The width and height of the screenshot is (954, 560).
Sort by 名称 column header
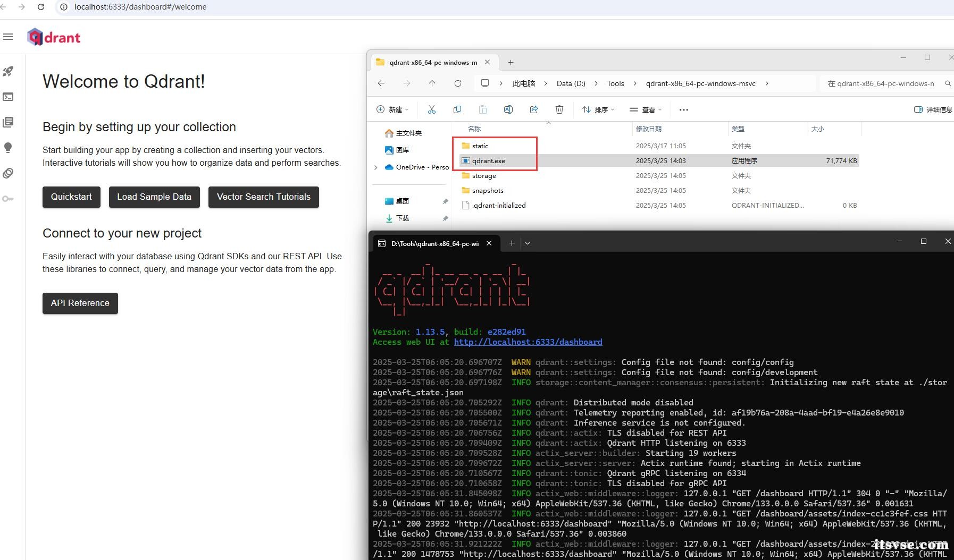pos(474,129)
